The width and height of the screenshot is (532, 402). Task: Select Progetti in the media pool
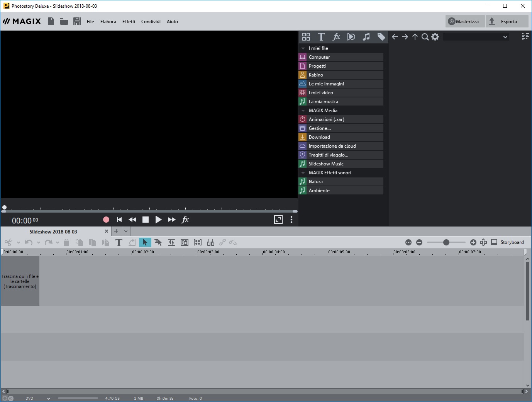341,66
